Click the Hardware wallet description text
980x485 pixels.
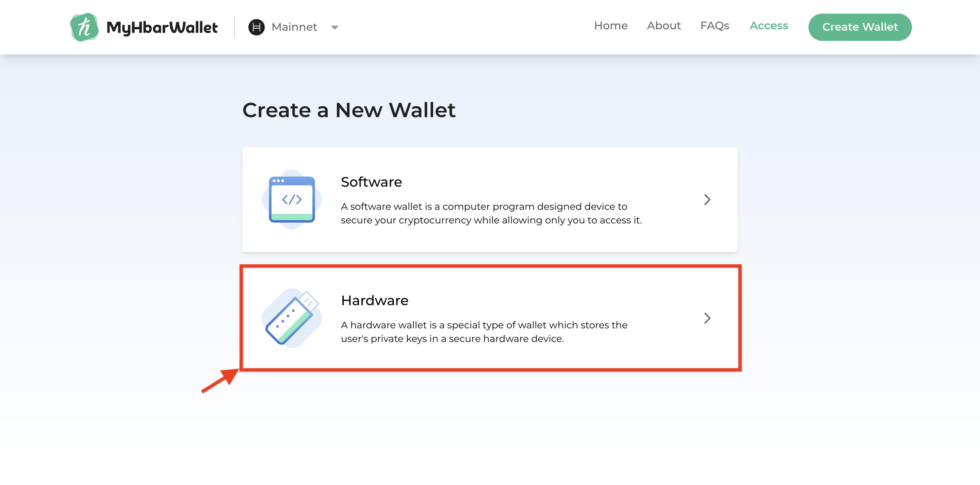click(x=484, y=332)
